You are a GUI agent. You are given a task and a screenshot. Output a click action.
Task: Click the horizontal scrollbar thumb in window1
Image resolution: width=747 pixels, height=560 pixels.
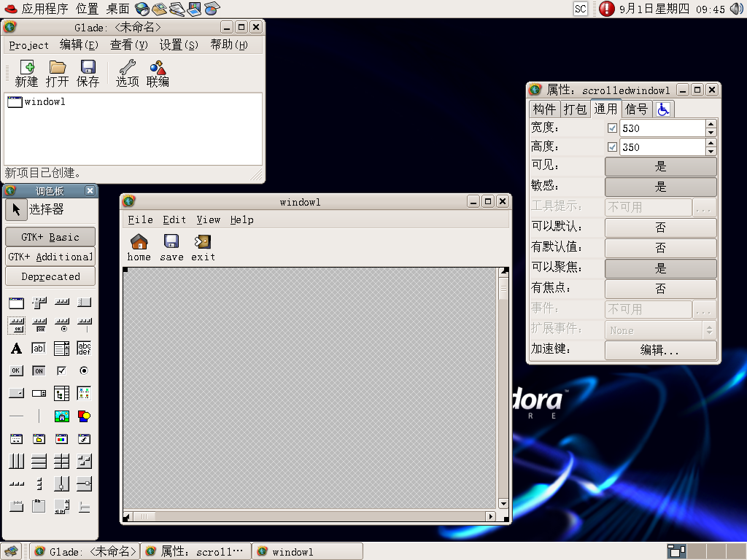(x=145, y=516)
